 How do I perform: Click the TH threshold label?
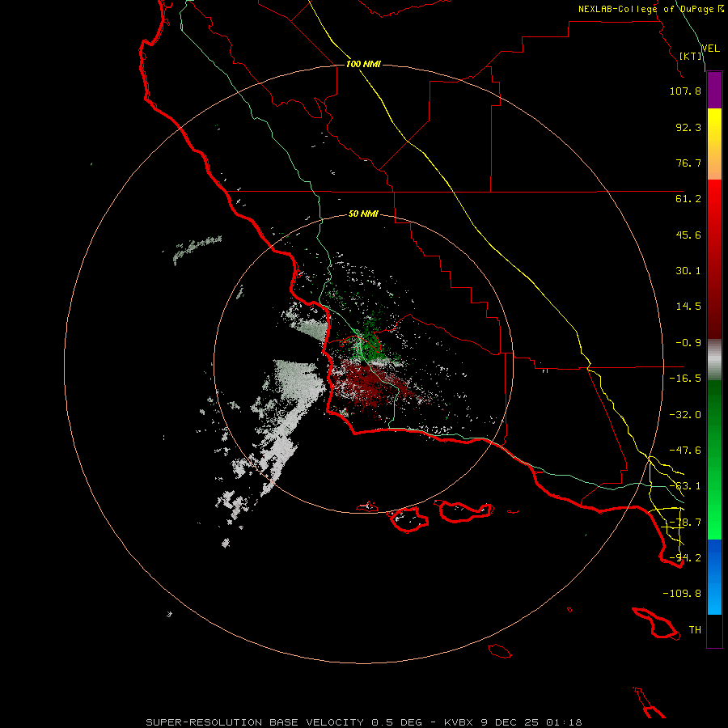click(695, 630)
